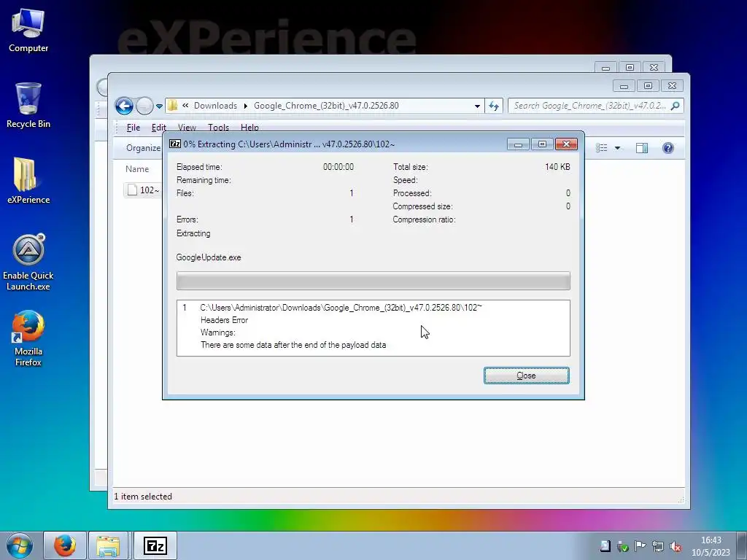Open the Computer desktop icon
This screenshot has height=560, width=747.
28,31
